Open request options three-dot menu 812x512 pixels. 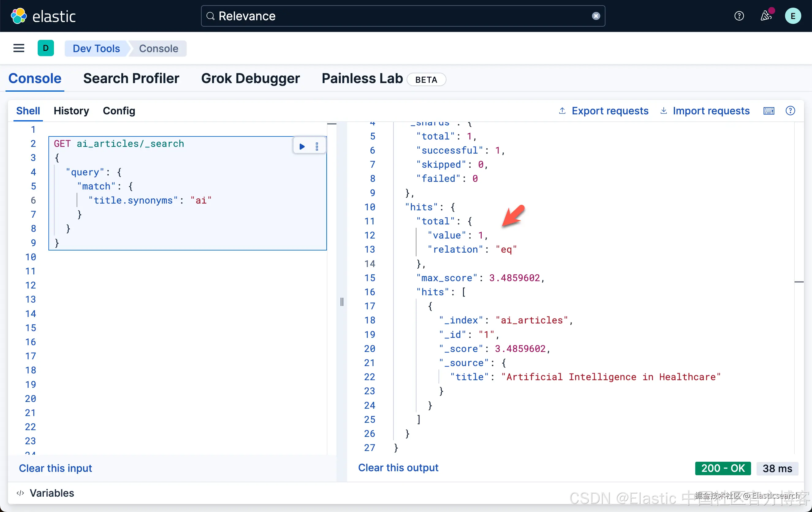pyautogui.click(x=317, y=147)
